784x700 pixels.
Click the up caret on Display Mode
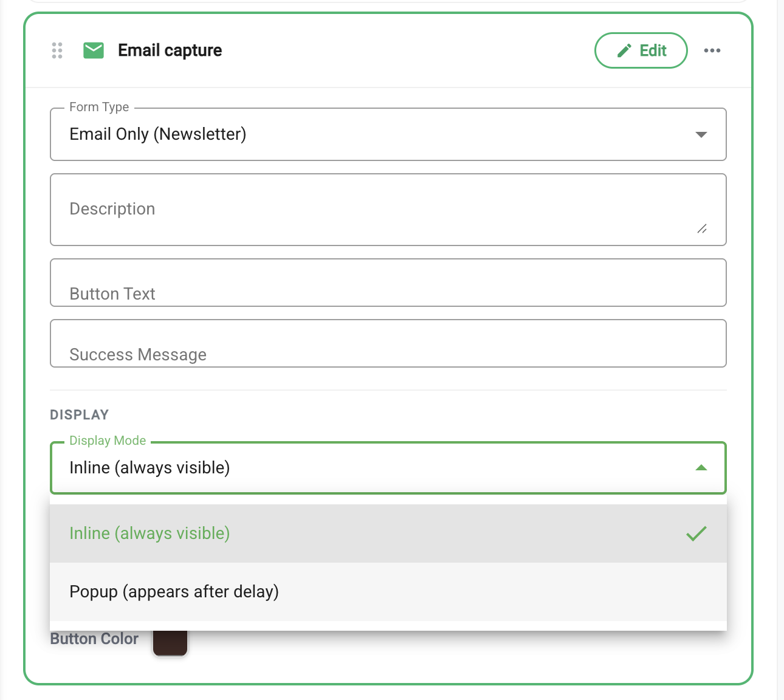701,468
